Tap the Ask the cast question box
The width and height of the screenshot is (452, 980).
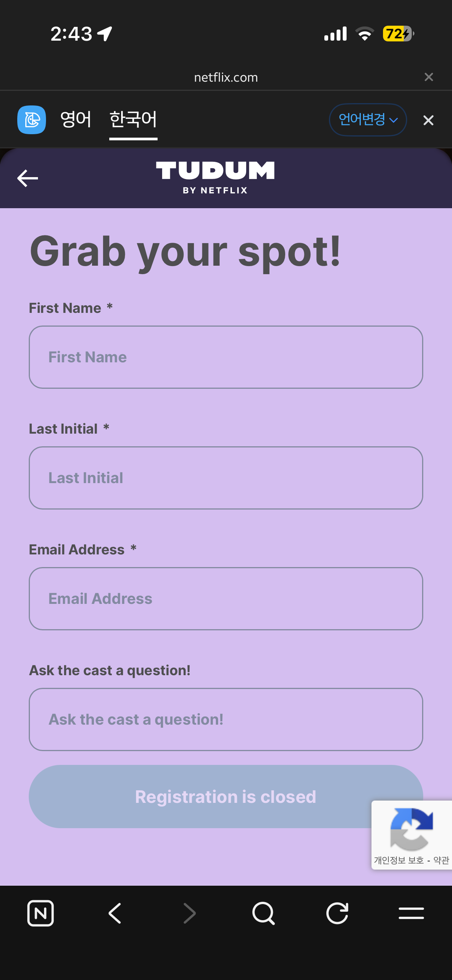[x=226, y=719]
